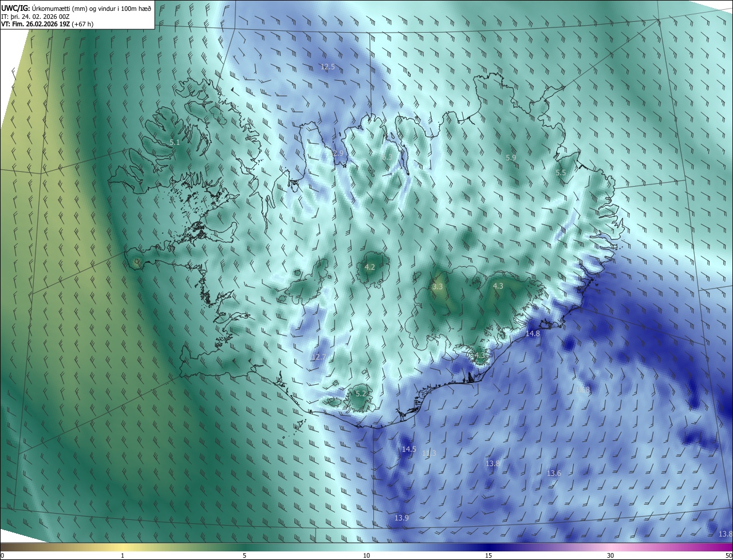This screenshot has width=733, height=560.
Task: Click the colorbar tick label 30
Action: coord(610,555)
